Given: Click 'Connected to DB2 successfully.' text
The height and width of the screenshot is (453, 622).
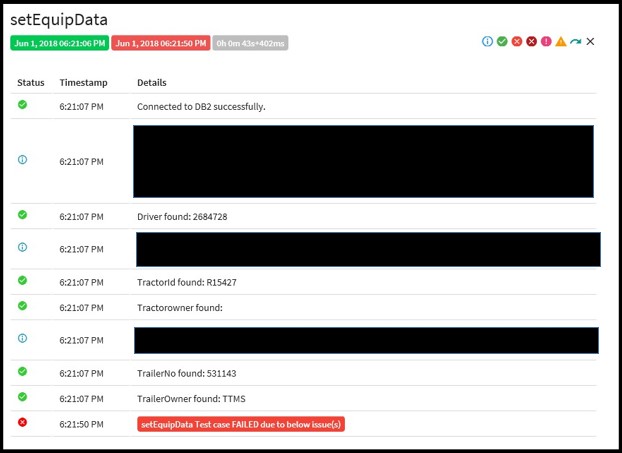Looking at the screenshot, I should click(201, 107).
